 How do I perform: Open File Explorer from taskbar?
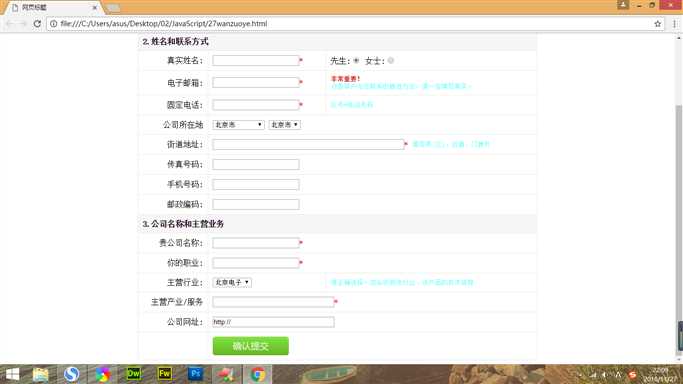(x=41, y=374)
